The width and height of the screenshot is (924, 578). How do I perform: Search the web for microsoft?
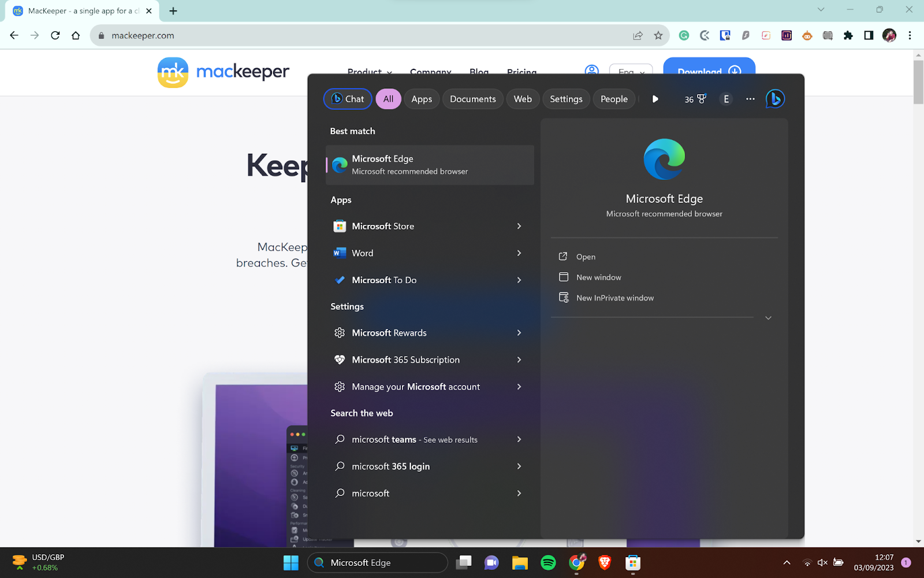tap(430, 493)
